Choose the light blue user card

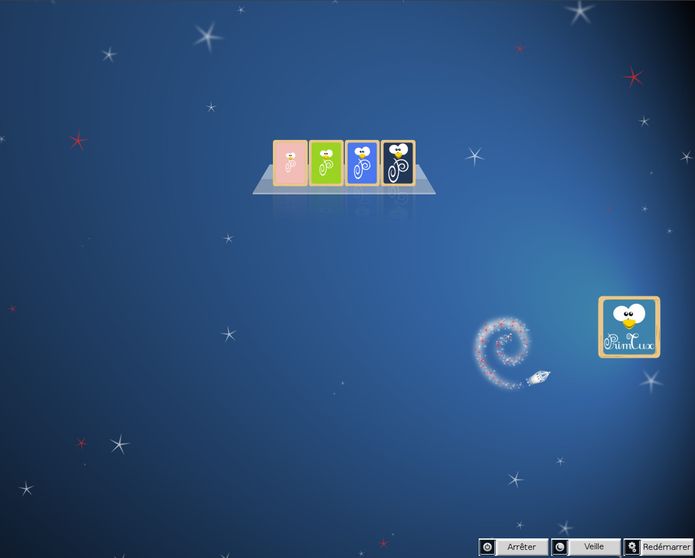(x=362, y=163)
